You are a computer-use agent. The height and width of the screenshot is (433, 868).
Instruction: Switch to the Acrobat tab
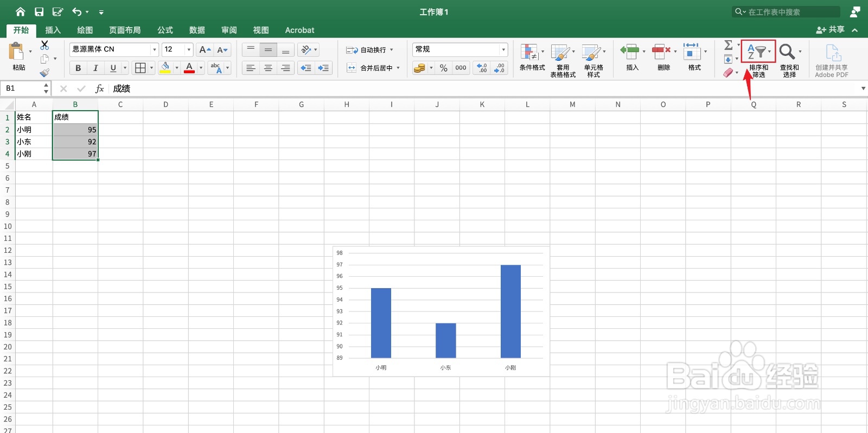299,30
